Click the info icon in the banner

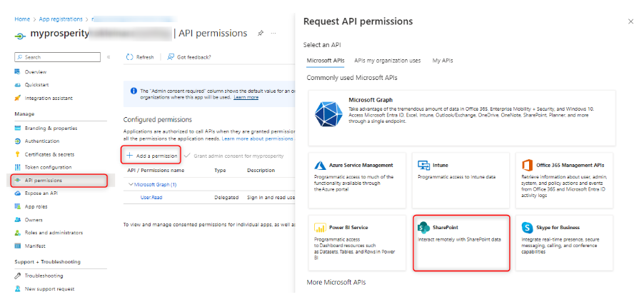tap(134, 91)
